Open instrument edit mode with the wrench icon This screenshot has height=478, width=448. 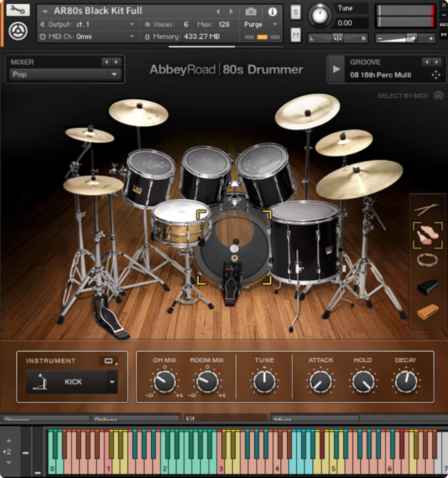pos(18,10)
